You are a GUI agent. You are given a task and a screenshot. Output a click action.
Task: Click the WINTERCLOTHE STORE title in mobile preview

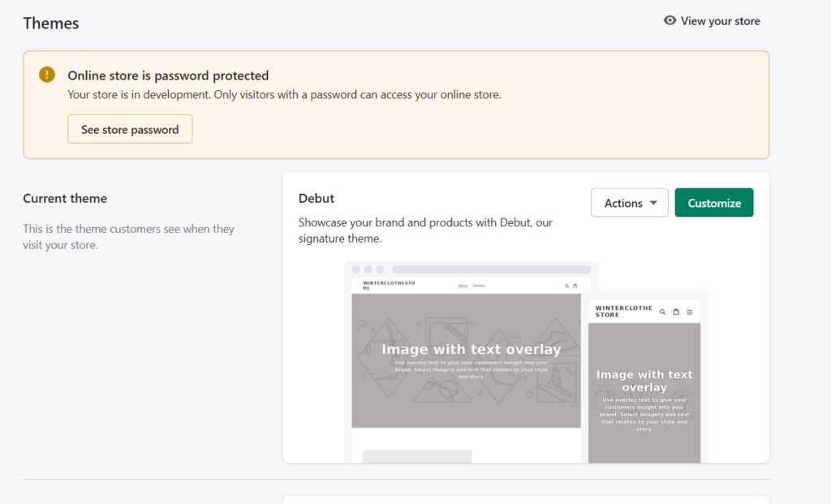(624, 312)
